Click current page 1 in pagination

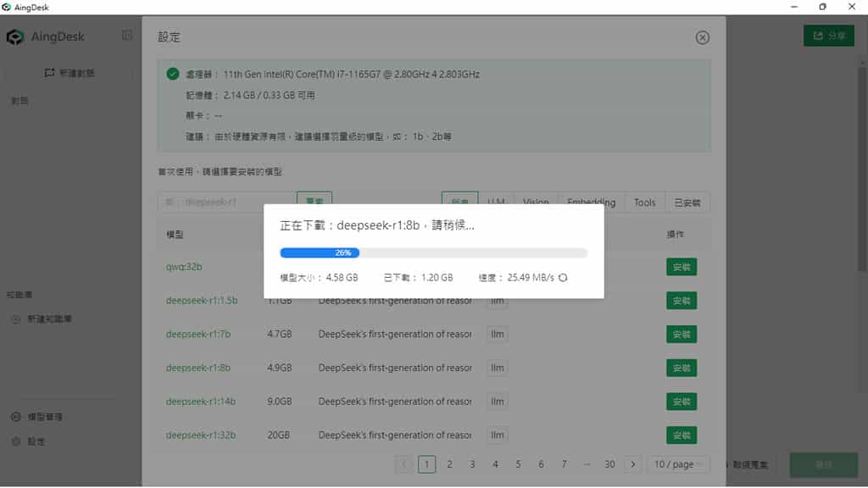426,464
